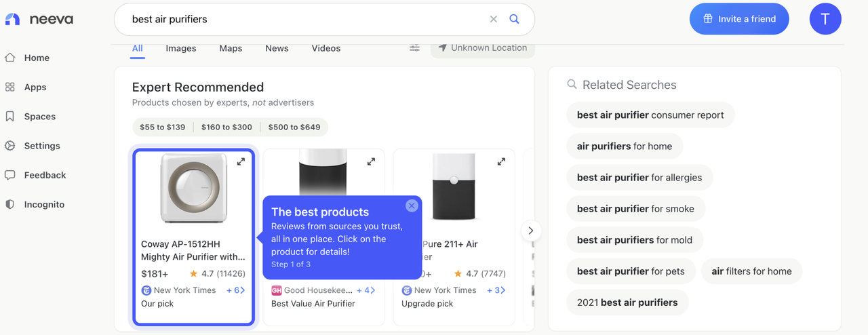This screenshot has width=868, height=335.
Task: Open Feedback in the sidebar
Action: click(35, 174)
